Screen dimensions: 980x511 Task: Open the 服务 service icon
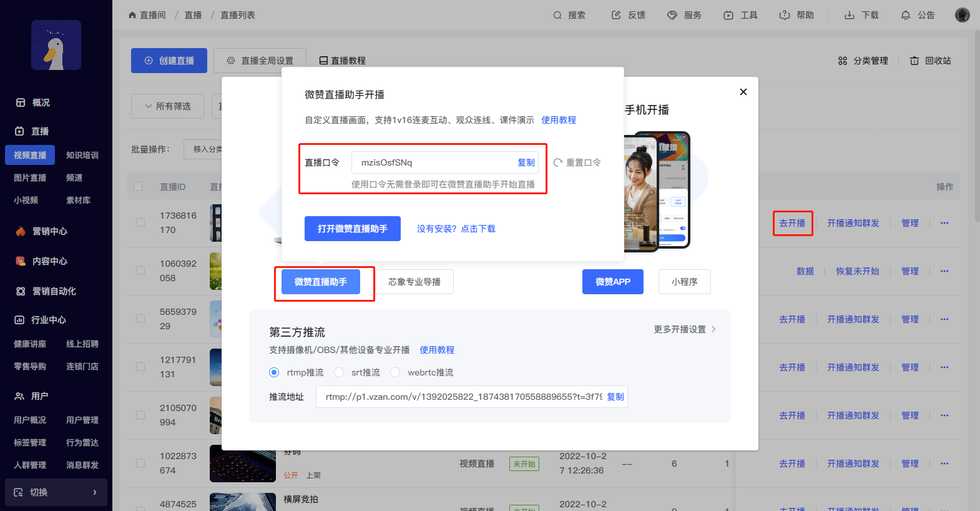672,15
